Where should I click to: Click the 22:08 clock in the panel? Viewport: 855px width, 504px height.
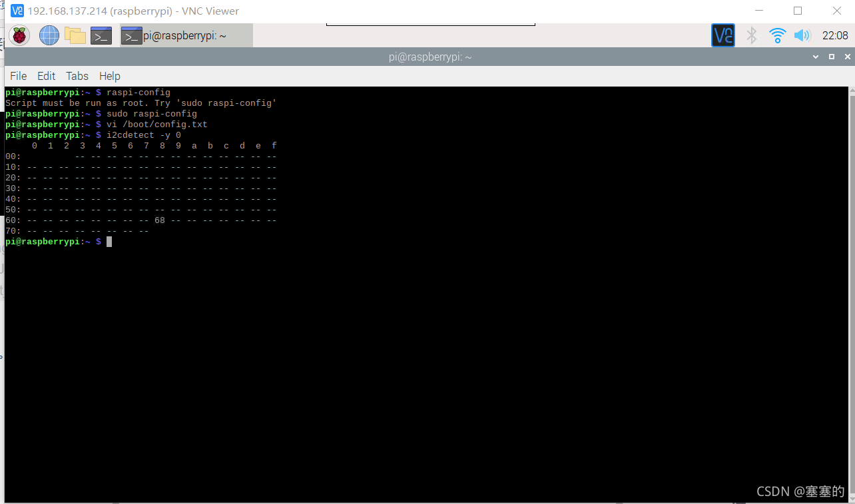(x=835, y=36)
